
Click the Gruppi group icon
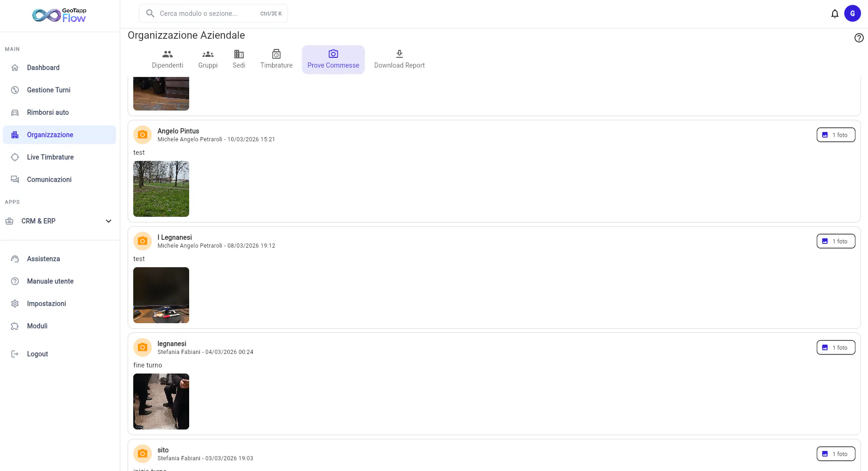tap(208, 54)
